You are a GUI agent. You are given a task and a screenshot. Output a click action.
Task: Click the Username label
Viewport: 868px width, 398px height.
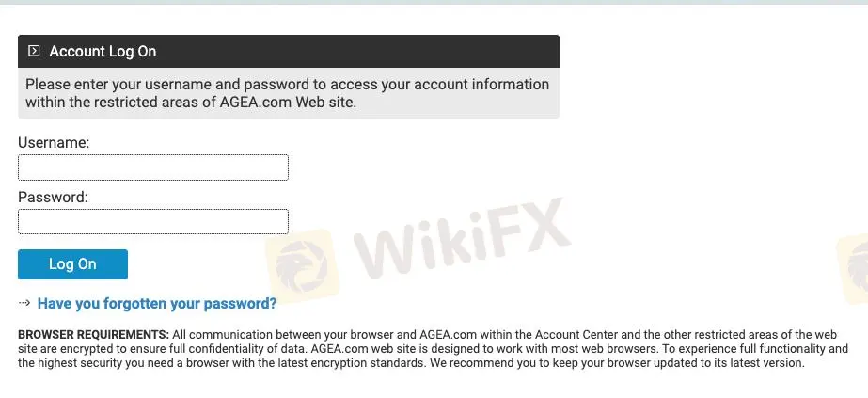[x=54, y=143]
